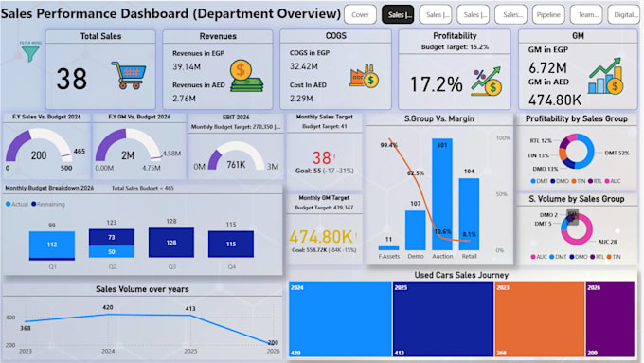644x363 pixels.
Task: Click the Total Sales Budget = 465 text
Action: [142, 188]
